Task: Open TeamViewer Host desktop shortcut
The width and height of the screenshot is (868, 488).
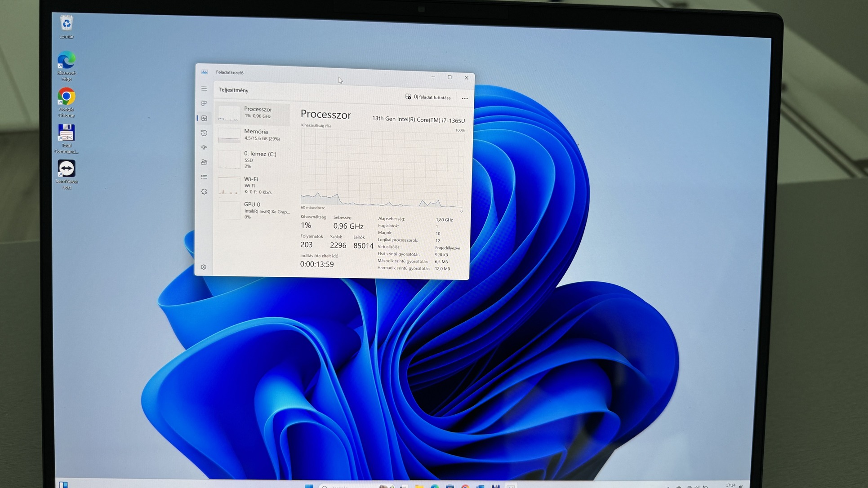Action: coord(67,174)
